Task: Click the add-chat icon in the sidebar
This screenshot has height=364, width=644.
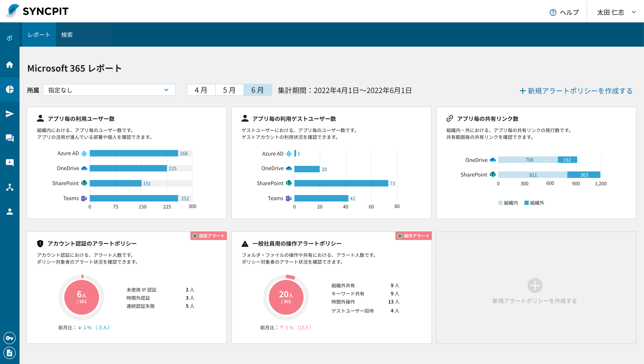Action: coord(10,162)
